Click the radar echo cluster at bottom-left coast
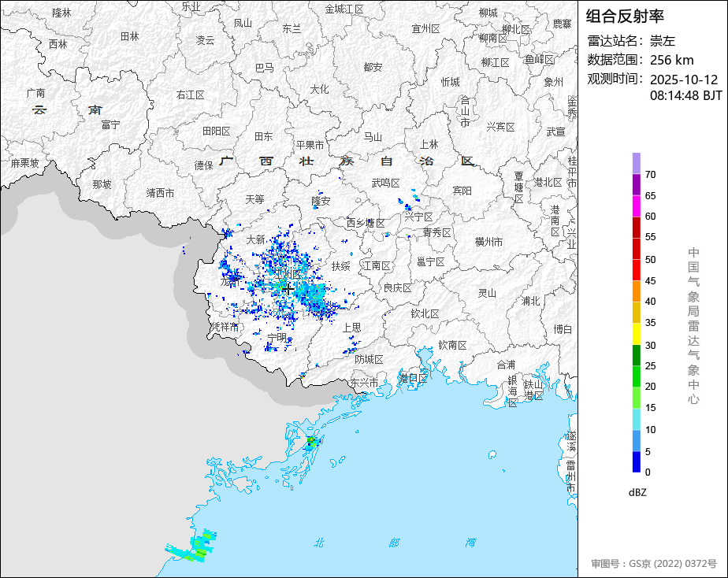The width and height of the screenshot is (728, 578). pos(193,547)
